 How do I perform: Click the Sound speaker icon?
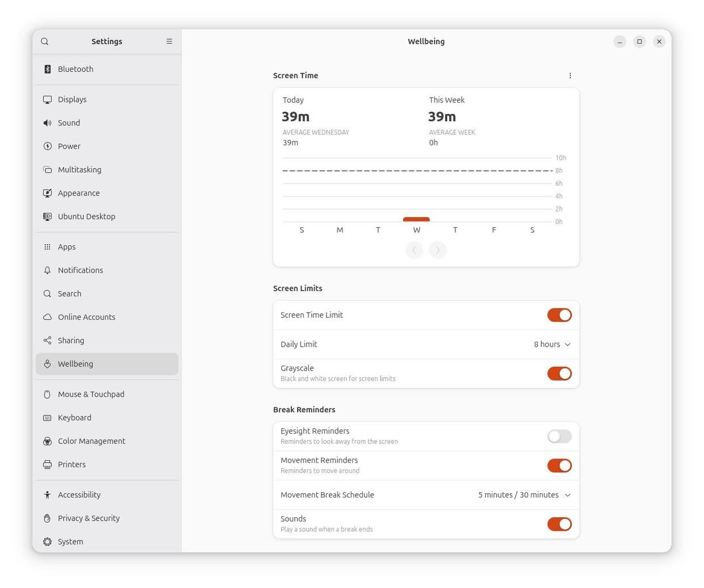[x=48, y=123]
